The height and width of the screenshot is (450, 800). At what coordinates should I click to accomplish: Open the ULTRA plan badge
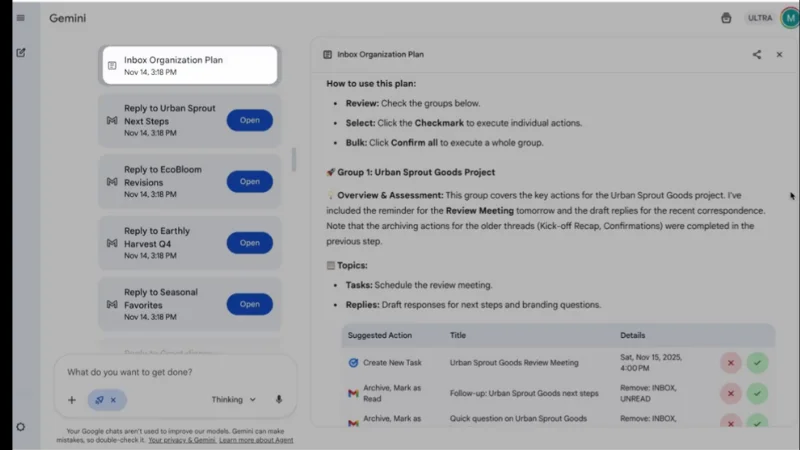760,18
